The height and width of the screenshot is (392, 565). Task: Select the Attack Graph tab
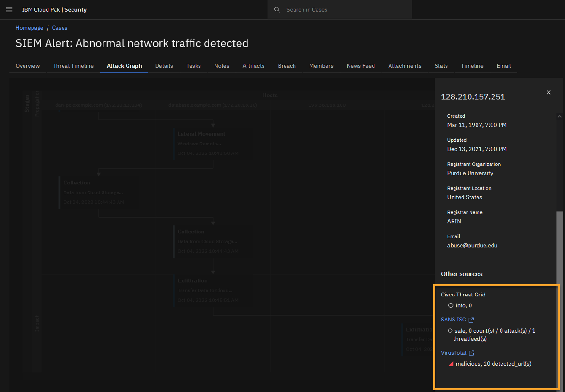coord(124,66)
